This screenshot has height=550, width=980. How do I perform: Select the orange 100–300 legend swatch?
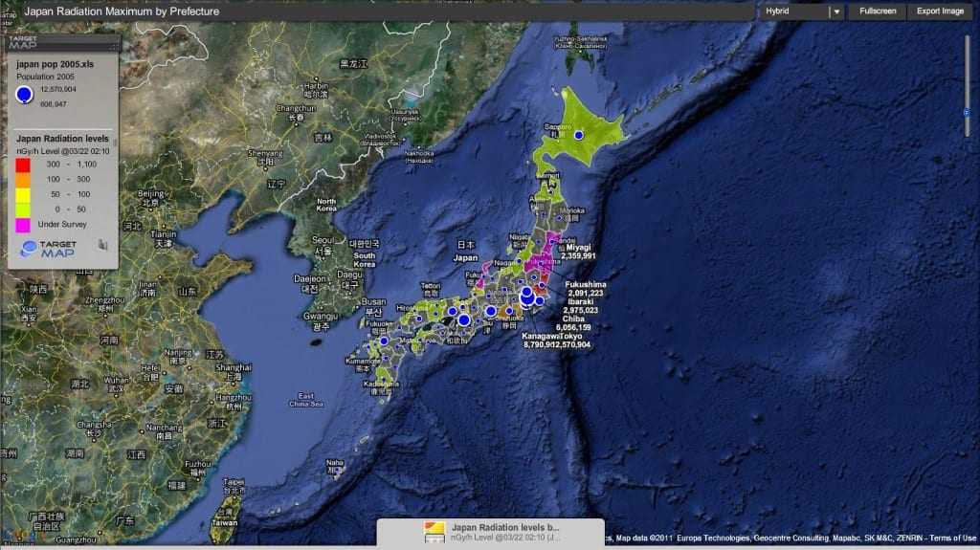click(23, 178)
